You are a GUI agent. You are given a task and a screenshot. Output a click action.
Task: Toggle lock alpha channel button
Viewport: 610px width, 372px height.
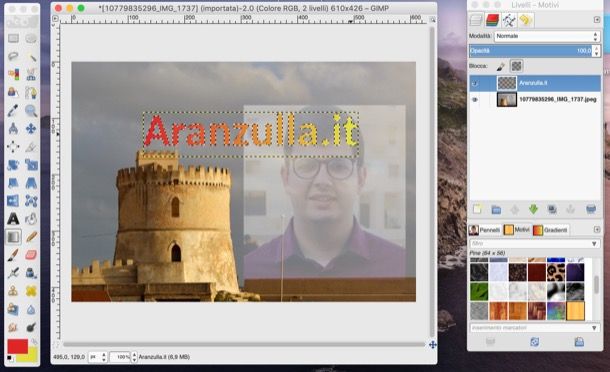pos(517,66)
